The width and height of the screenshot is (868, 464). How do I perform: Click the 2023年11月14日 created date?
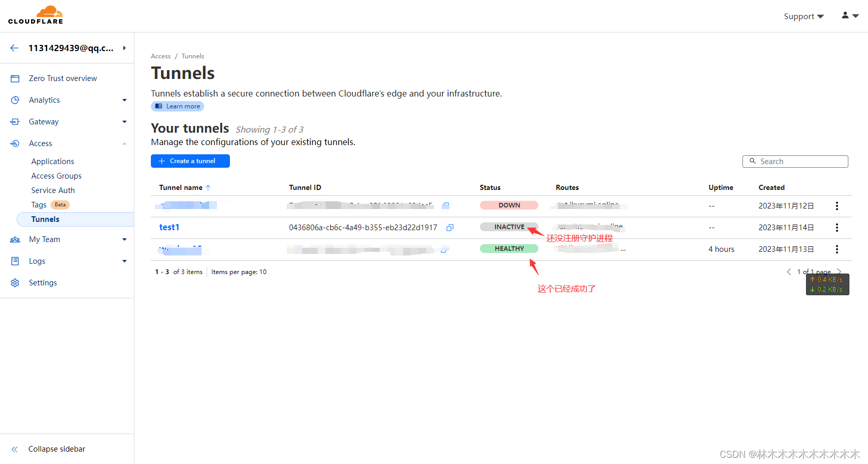point(786,228)
